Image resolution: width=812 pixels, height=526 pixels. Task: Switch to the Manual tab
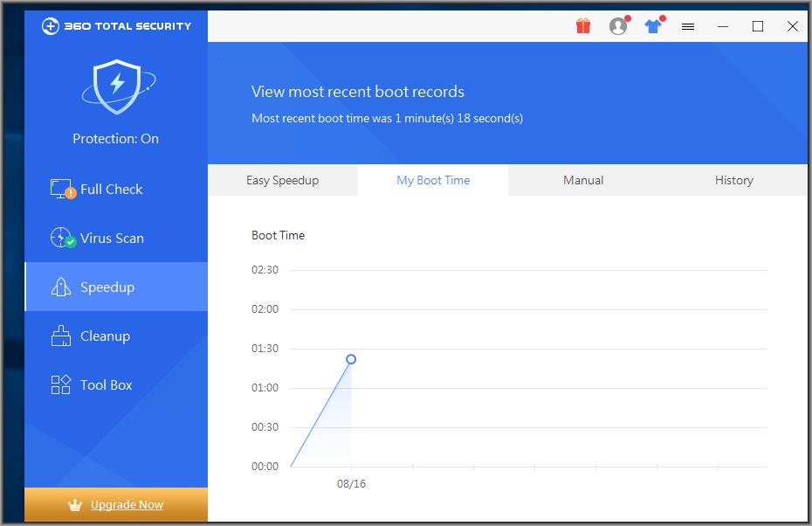pos(583,181)
